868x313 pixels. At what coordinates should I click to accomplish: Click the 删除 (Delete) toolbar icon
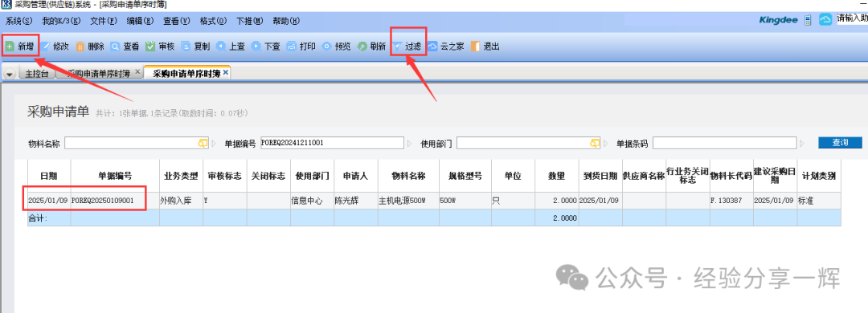(80, 47)
